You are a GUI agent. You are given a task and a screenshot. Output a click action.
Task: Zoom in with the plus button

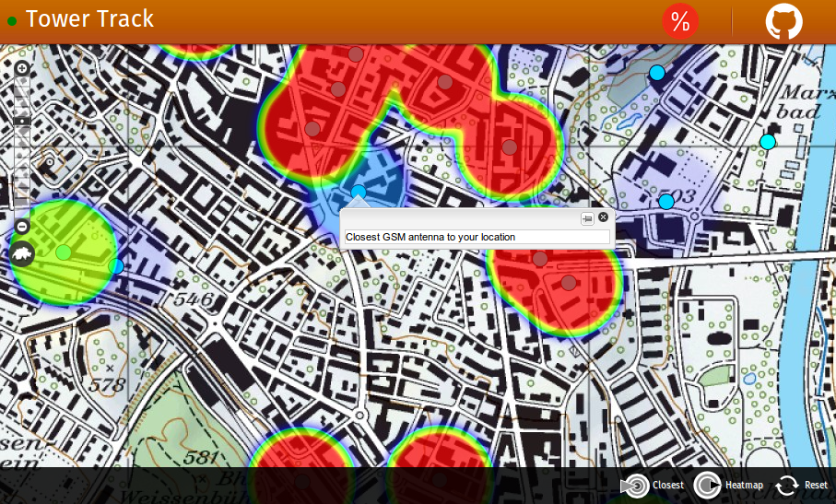click(x=22, y=68)
